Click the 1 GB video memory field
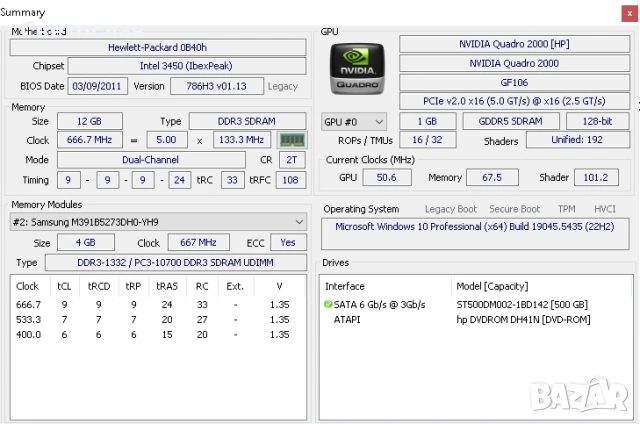The width and height of the screenshot is (640, 424). pos(427,121)
